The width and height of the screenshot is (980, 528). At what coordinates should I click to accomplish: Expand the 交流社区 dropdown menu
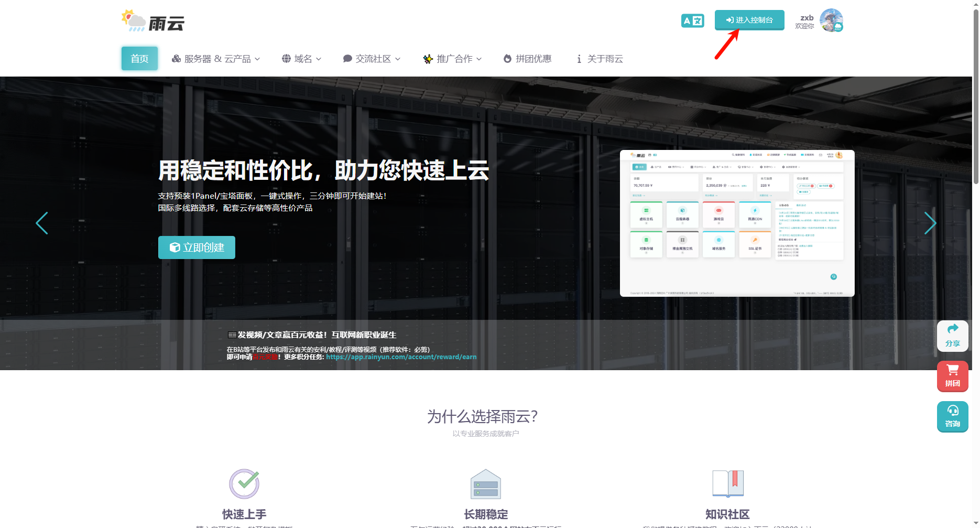click(372, 59)
